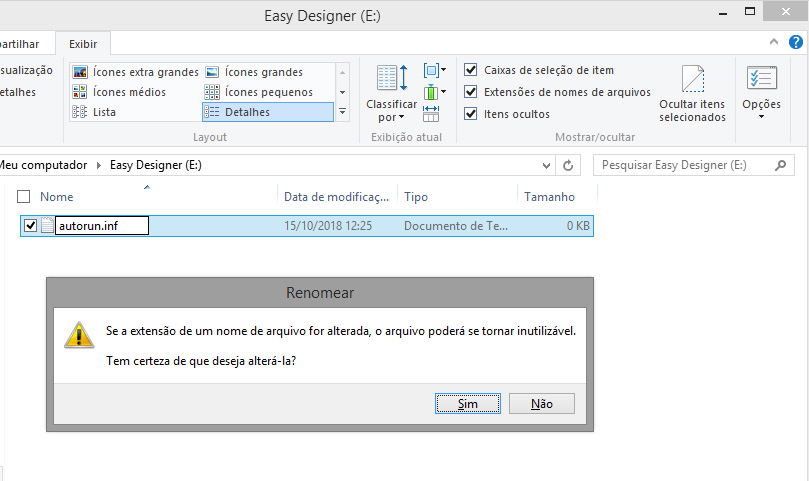This screenshot has width=809, height=481.
Task: Toggle the Caixas de seleção de item checkbox
Action: (x=471, y=71)
